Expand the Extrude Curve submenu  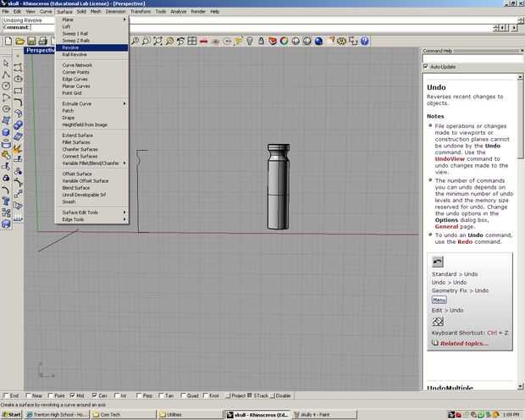pos(91,104)
